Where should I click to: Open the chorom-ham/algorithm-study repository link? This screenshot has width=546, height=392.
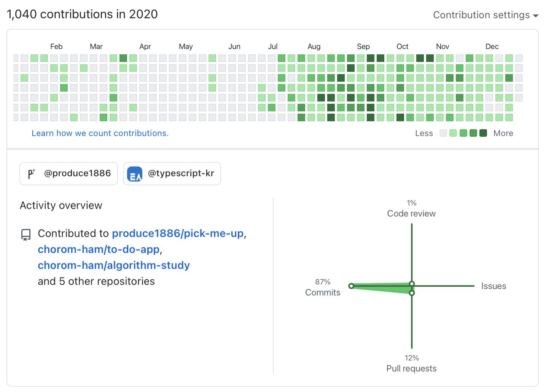tap(114, 265)
